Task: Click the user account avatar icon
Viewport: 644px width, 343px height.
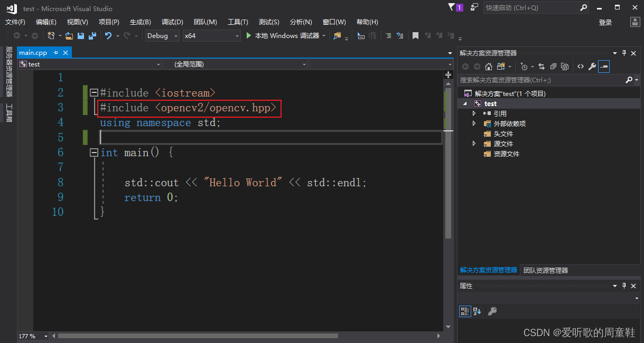Action: tap(635, 22)
